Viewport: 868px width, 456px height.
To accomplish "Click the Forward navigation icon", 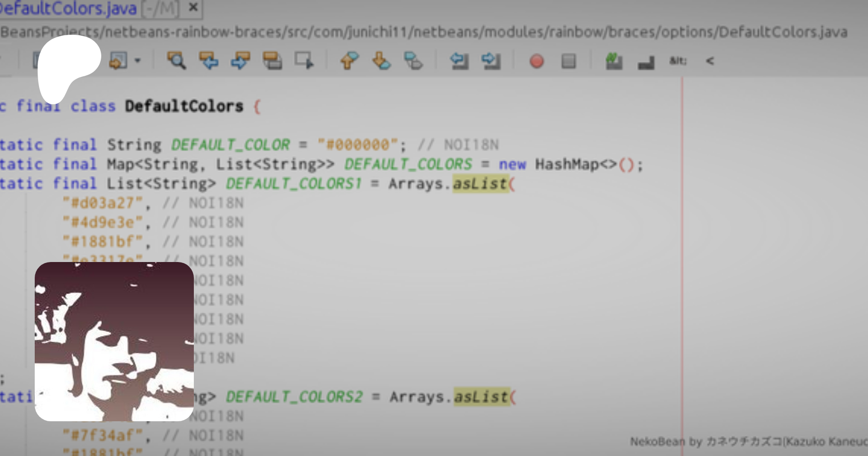I will point(118,61).
